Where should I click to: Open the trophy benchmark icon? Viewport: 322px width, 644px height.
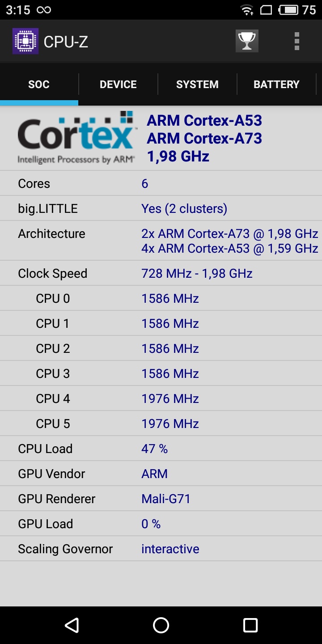(x=247, y=41)
